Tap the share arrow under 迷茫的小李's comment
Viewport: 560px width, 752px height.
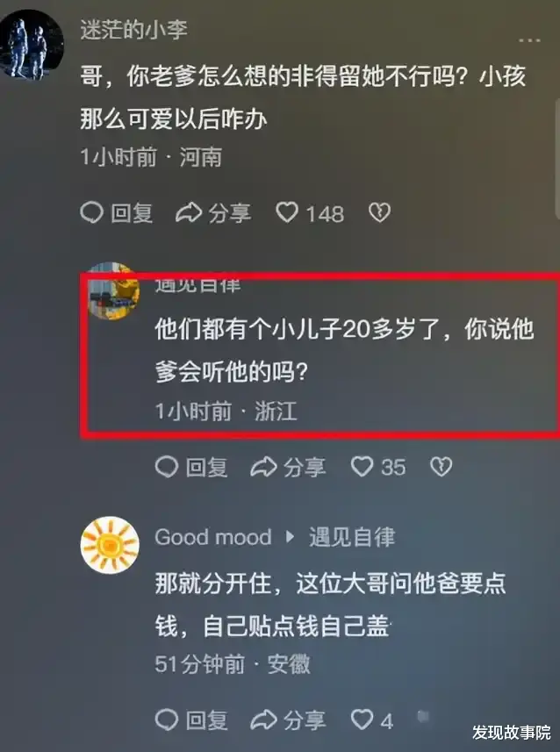(188, 212)
